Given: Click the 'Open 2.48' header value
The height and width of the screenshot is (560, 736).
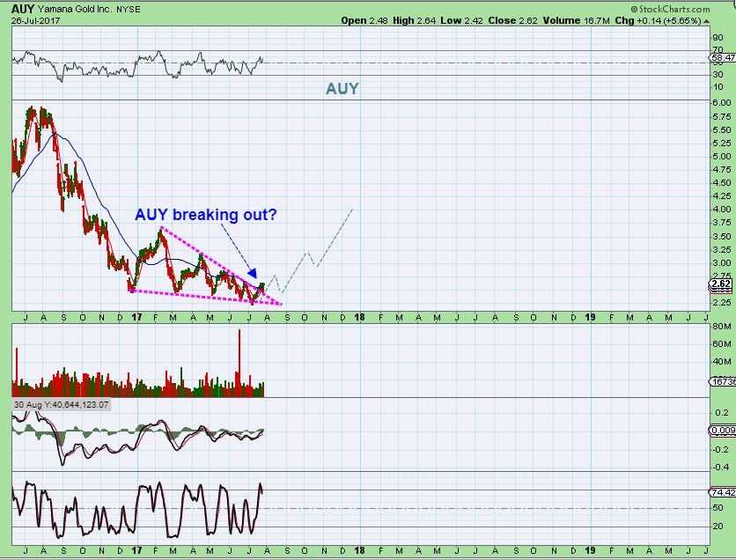Looking at the screenshot, I should [x=364, y=20].
